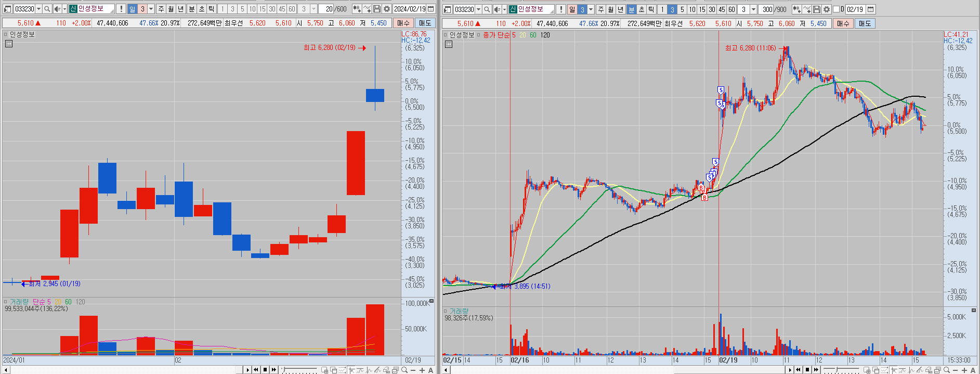Open left chart settings gear
This screenshot has height=374, width=980.
387,9
